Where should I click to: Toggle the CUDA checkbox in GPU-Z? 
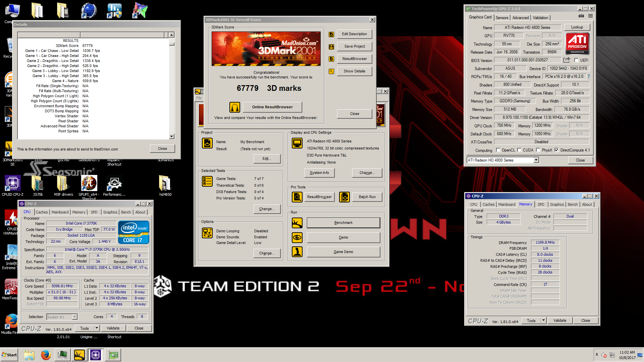click(x=519, y=150)
